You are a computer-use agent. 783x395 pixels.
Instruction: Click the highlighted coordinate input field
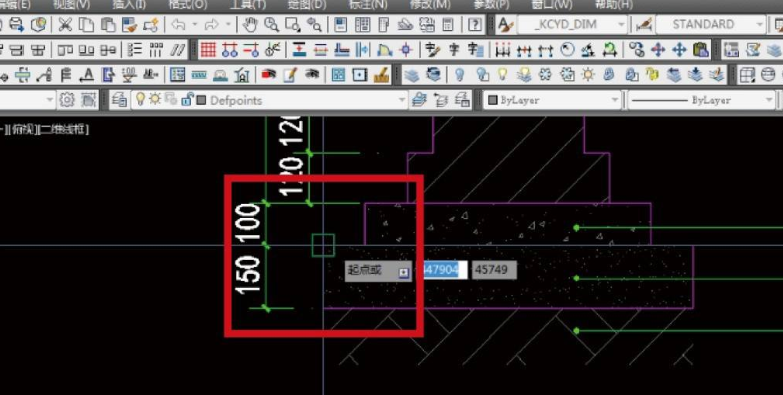(x=445, y=270)
